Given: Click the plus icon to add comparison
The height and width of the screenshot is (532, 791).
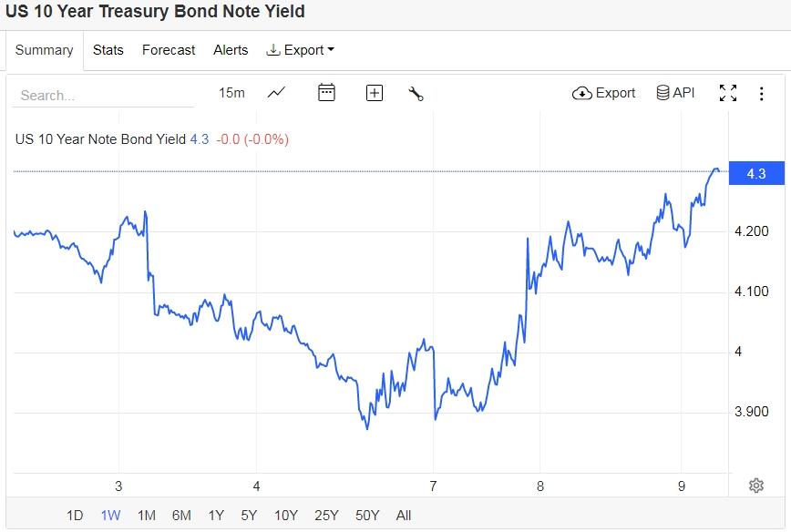Looking at the screenshot, I should 374,93.
